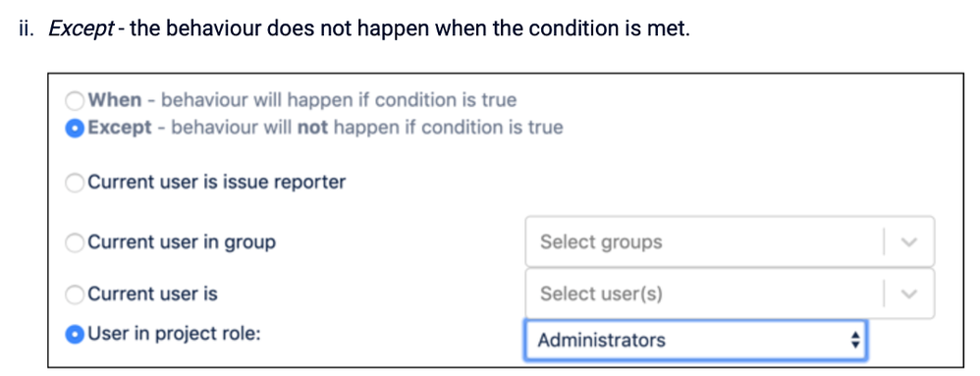Open the Administrators project role dropdown
Screen dimensions: 980x376
tap(695, 341)
